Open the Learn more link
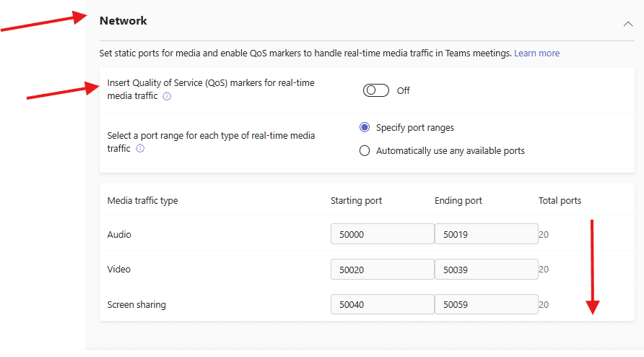Viewport: 644px width, 357px height. click(x=536, y=53)
